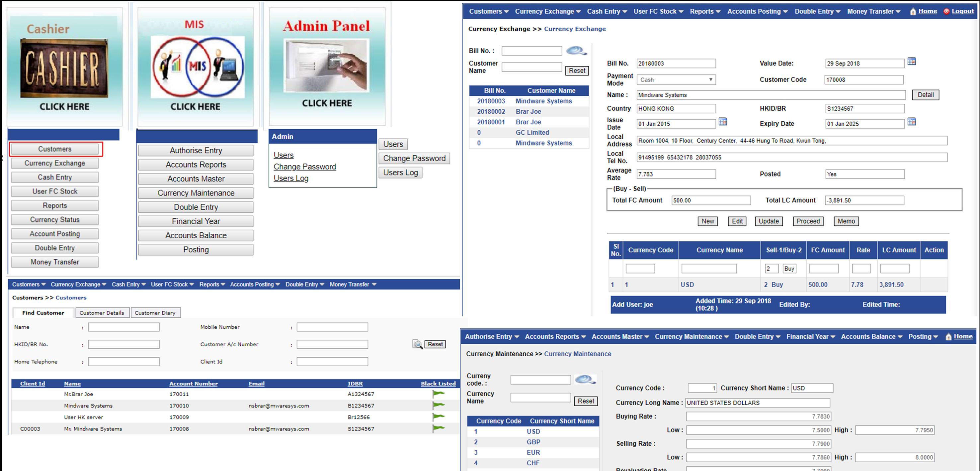Viewport: 980px width, 471px height.
Task: Expand the Reports menu in top-right bar
Action: pyautogui.click(x=705, y=11)
